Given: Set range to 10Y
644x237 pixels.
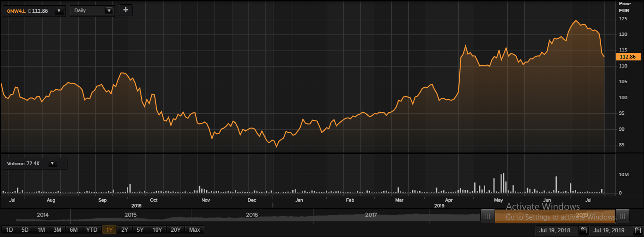Looking at the screenshot, I should coord(157,230).
